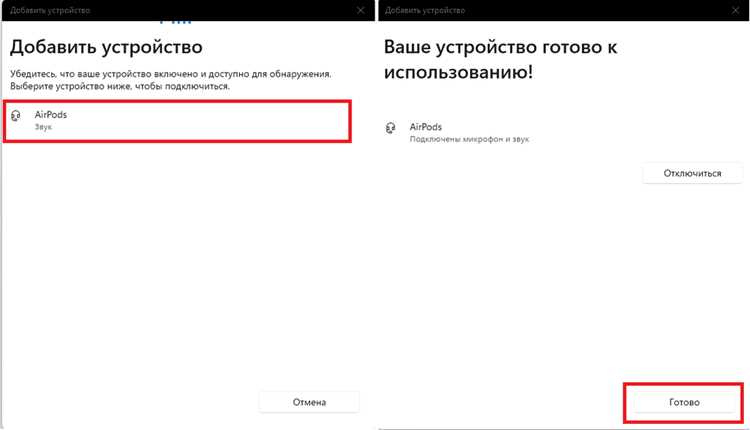Close the right Добавить устройство dialog
Image resolution: width=750 pixels, height=430 pixels.
coord(736,10)
